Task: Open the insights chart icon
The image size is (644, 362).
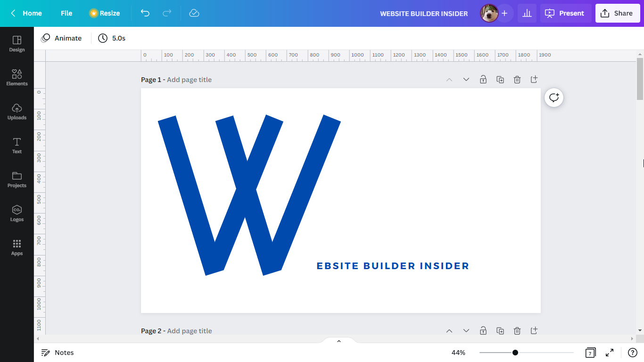Action: click(x=527, y=13)
